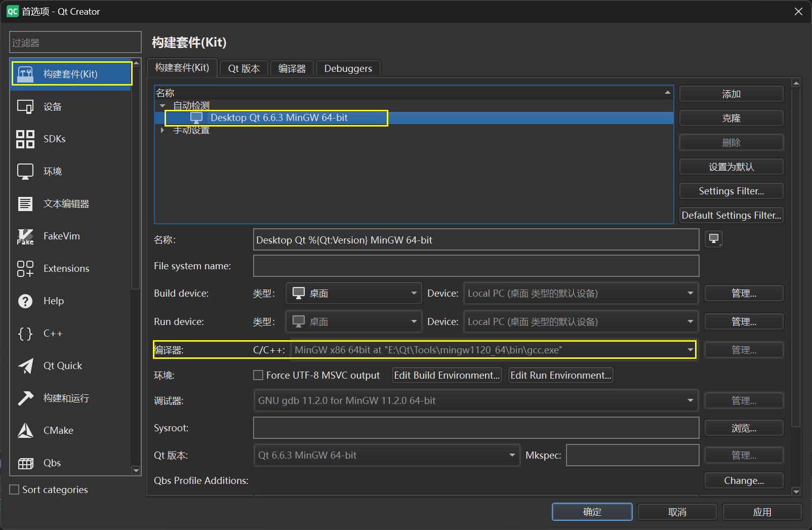Click the 设置为默认 button

(x=732, y=167)
